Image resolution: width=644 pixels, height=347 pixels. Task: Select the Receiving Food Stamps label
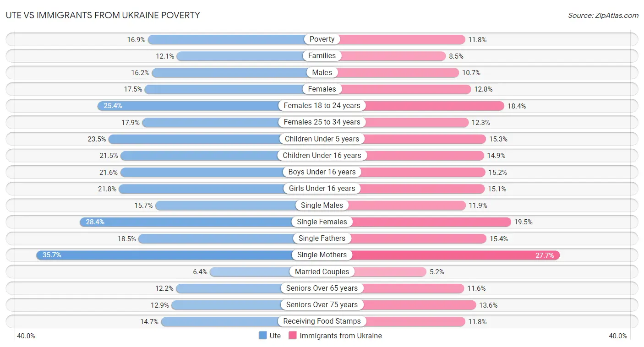(x=322, y=321)
